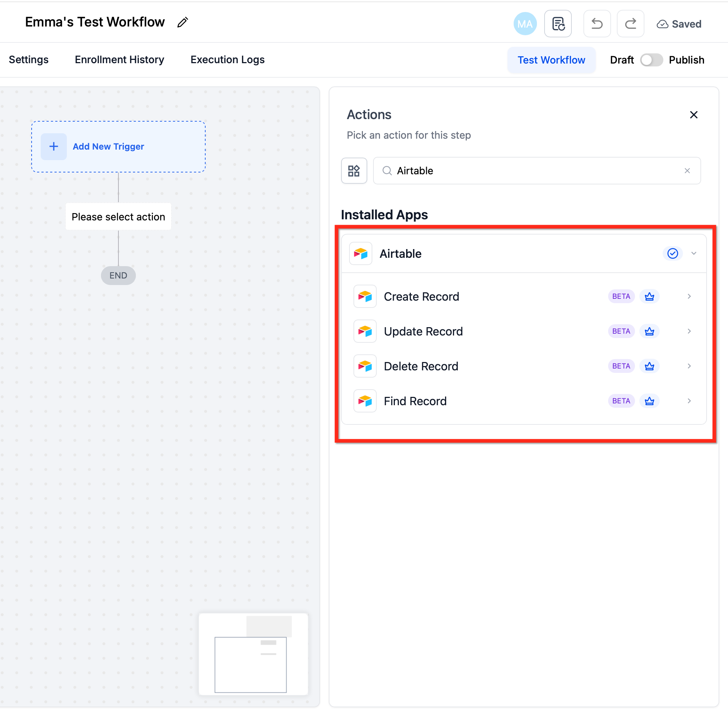Clear the Airtable search text
Screen dimensions: 728x716
pos(687,171)
